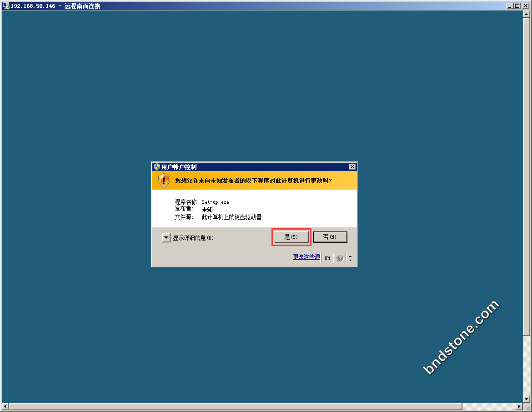Click the 是(Y) button to allow changes
The height and width of the screenshot is (412, 532).
[291, 237]
